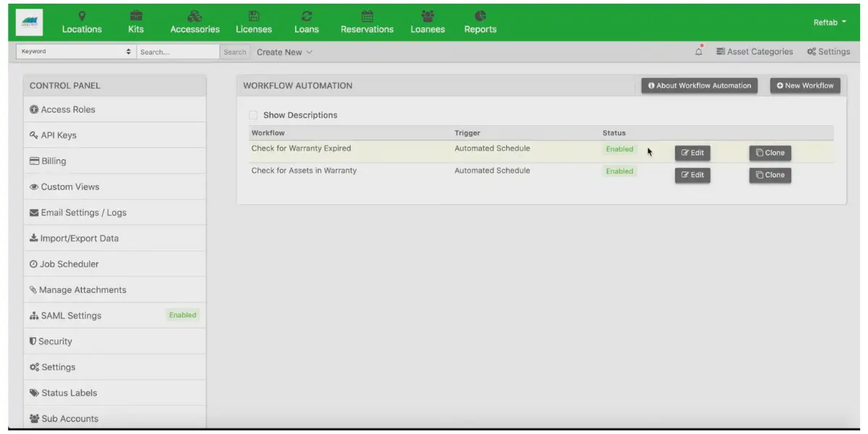868x434 pixels.
Task: Click About Workflow Automation button
Action: [699, 85]
